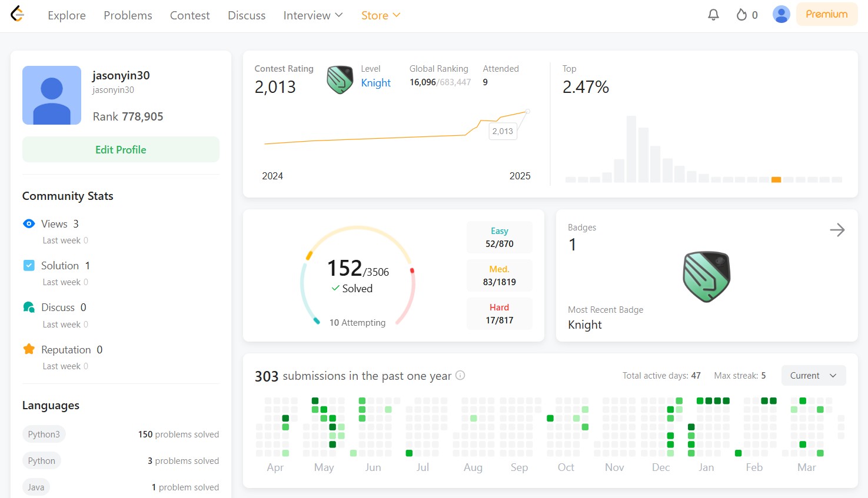Click the 2,013 rating tooltip on chart
This screenshot has width=868, height=498.
pyautogui.click(x=503, y=131)
